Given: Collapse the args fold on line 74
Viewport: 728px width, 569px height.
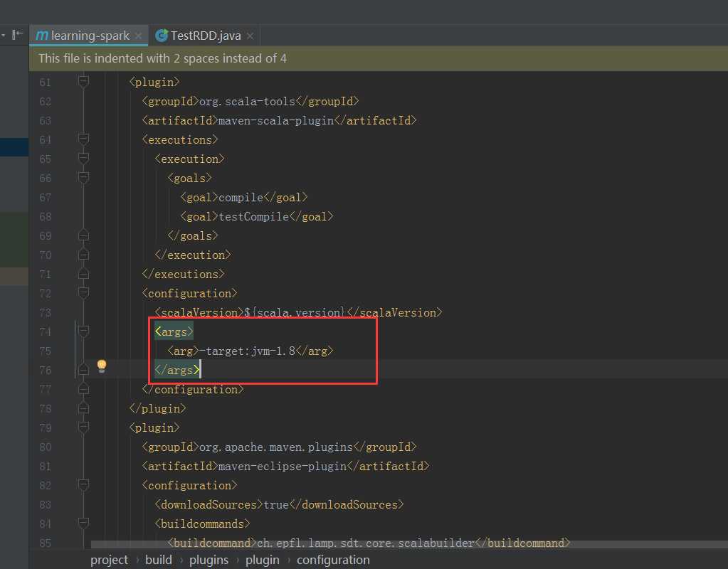Looking at the screenshot, I should click(83, 331).
